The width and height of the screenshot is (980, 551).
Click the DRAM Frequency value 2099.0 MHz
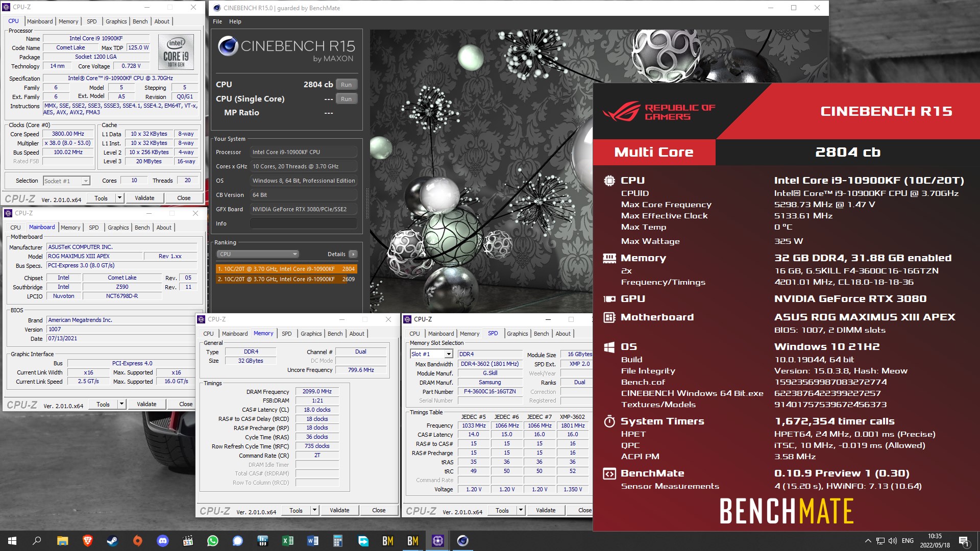[x=317, y=392]
